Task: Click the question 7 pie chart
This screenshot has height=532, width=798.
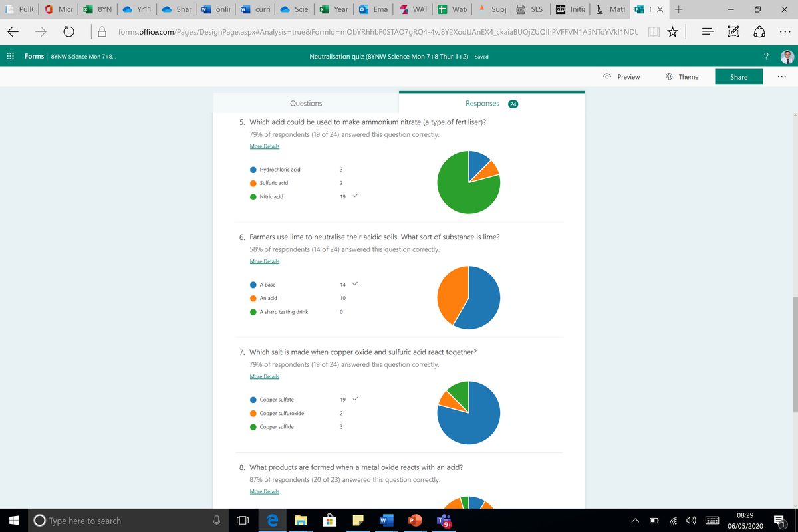Action: pos(469,412)
